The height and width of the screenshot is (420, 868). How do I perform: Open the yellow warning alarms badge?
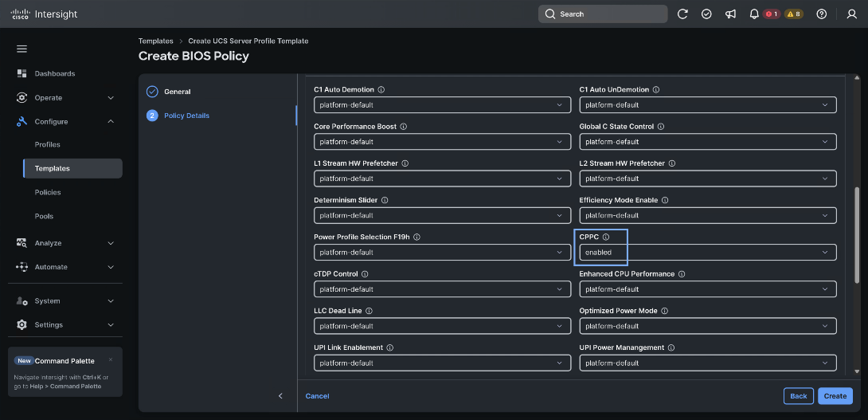794,14
